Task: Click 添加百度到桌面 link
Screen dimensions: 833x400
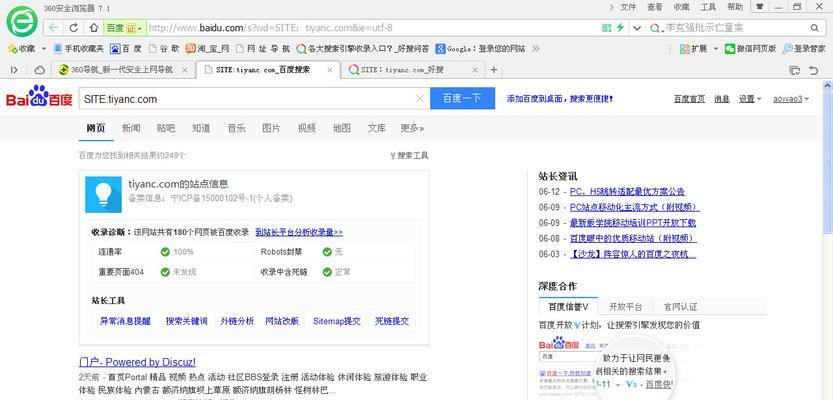Action: pyautogui.click(x=559, y=99)
